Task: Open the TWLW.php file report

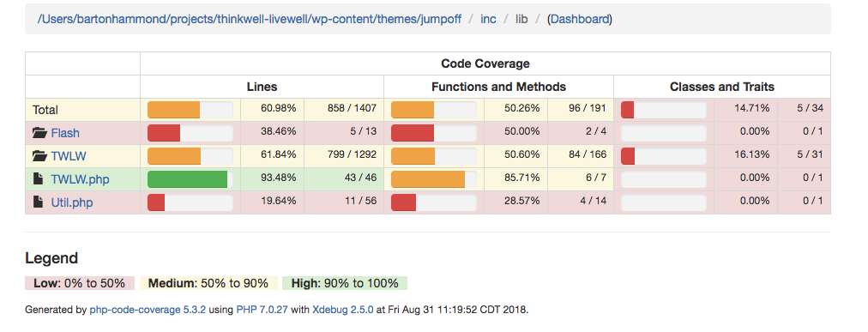Action: (80, 179)
